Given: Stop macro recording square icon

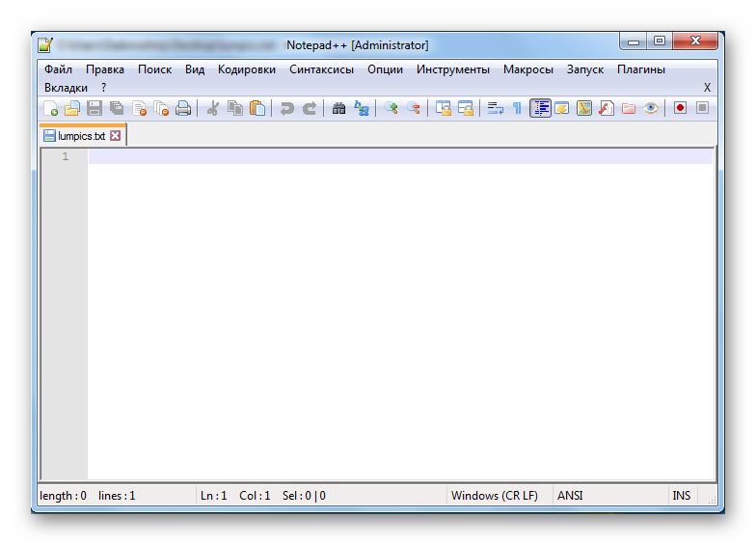Looking at the screenshot, I should pyautogui.click(x=702, y=108).
